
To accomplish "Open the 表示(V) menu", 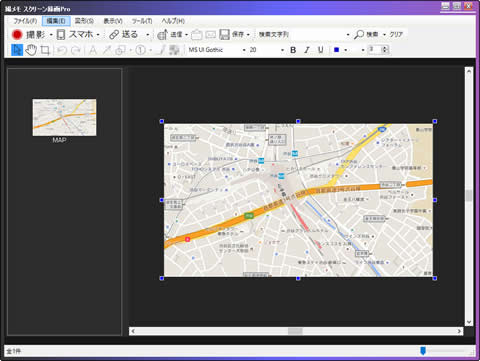I will 113,21.
